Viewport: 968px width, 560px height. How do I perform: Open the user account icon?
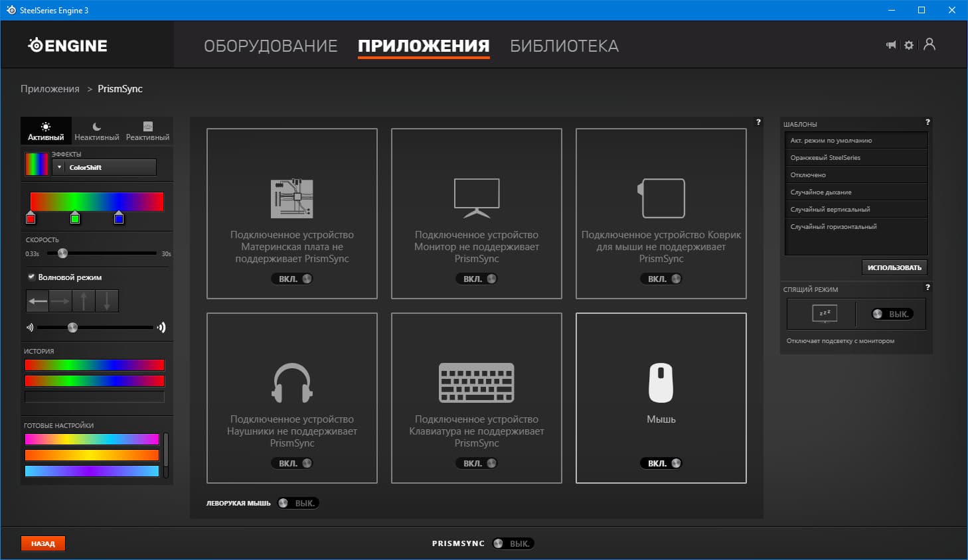[x=929, y=44]
